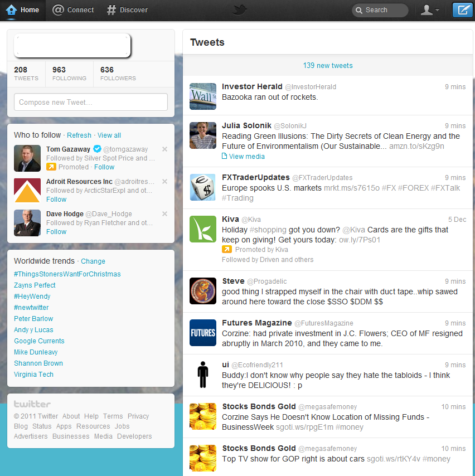The height and width of the screenshot is (476, 475).
Task: Open the Jobs footer link
Action: click(122, 426)
